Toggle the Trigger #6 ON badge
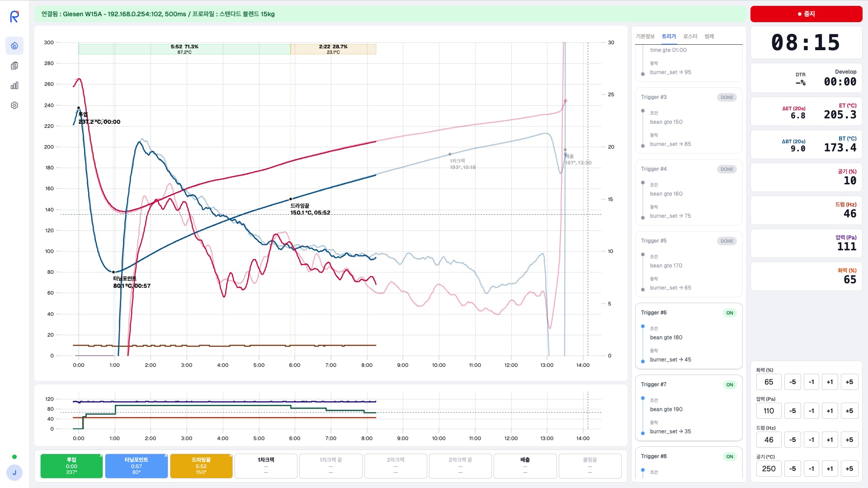Viewport: 868px width, 488px height. coord(729,313)
